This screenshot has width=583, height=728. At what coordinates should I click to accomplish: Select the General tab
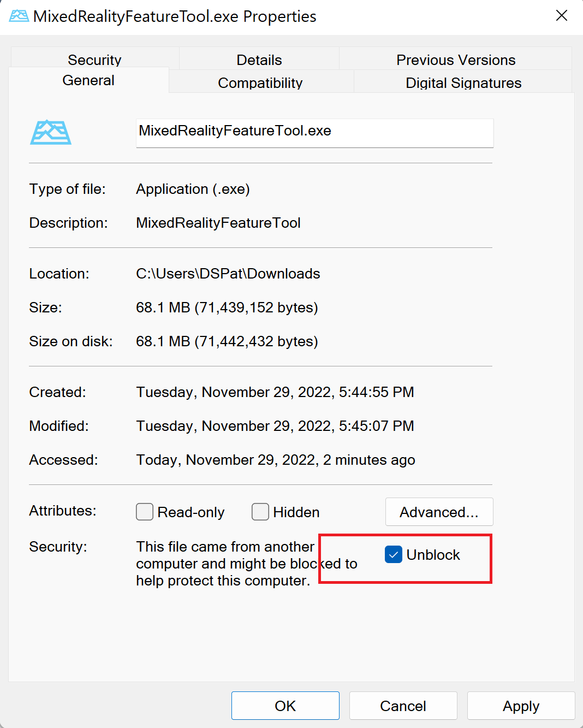88,80
